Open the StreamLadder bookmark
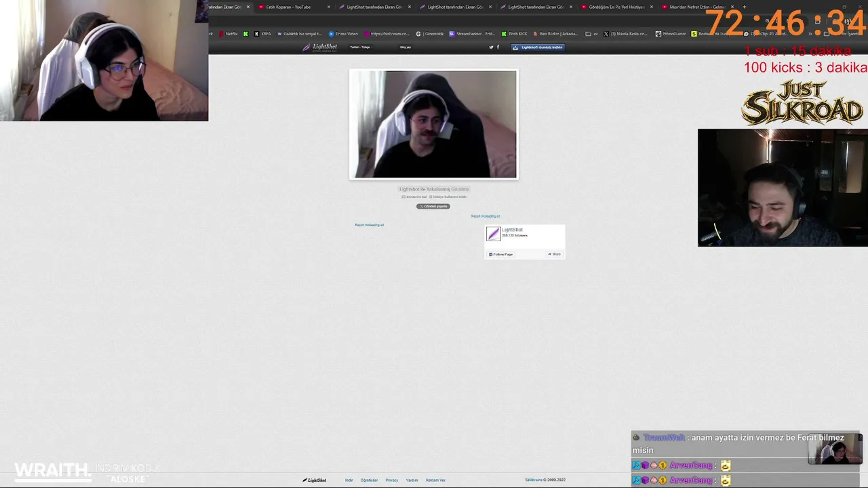 (x=472, y=34)
